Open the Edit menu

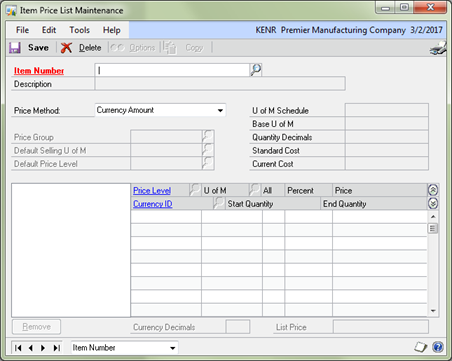click(49, 30)
